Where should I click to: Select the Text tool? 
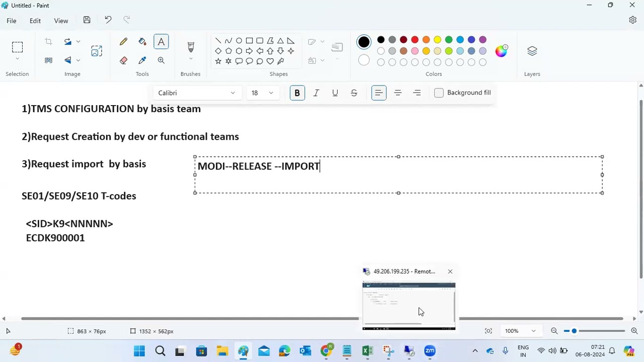(x=161, y=42)
